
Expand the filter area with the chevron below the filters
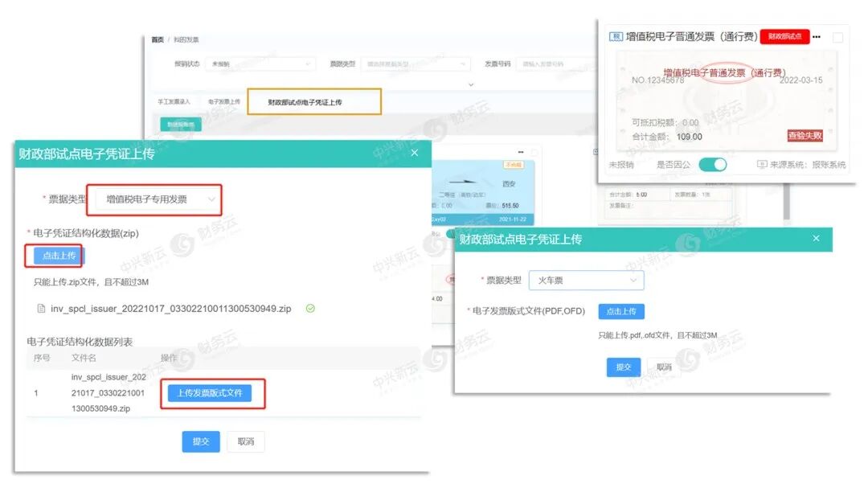tap(471, 84)
